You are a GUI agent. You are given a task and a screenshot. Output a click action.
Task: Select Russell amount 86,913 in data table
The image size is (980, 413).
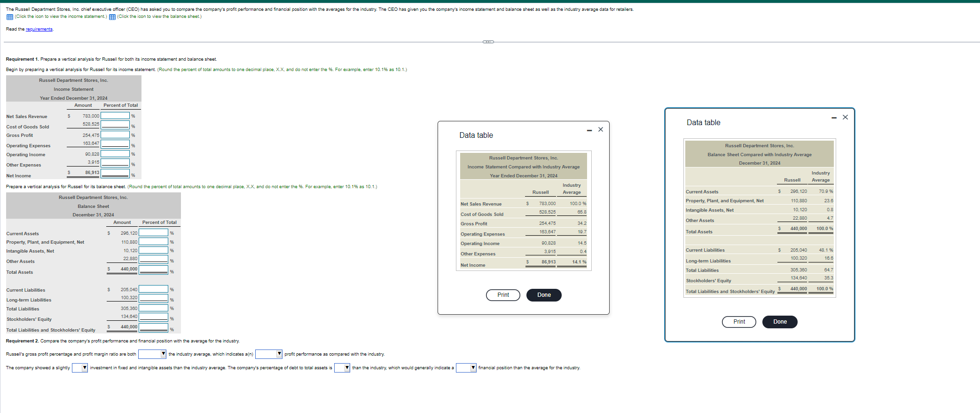point(549,262)
